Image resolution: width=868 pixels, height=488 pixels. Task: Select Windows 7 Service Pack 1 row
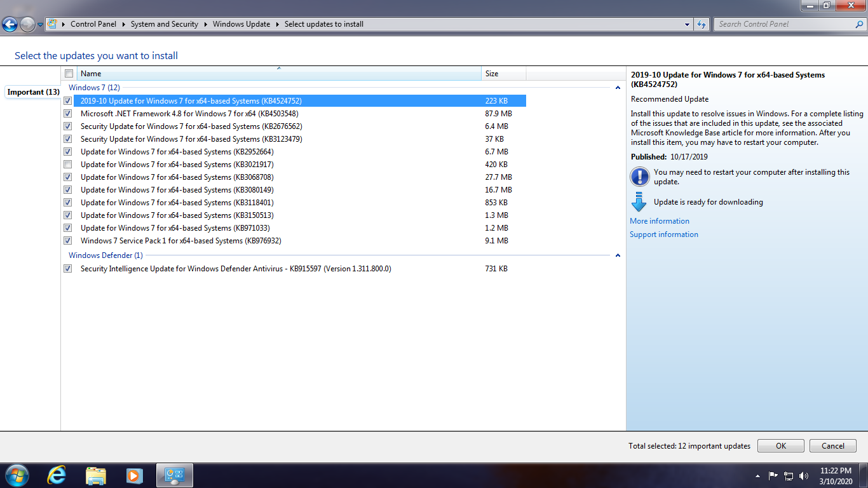click(x=300, y=241)
